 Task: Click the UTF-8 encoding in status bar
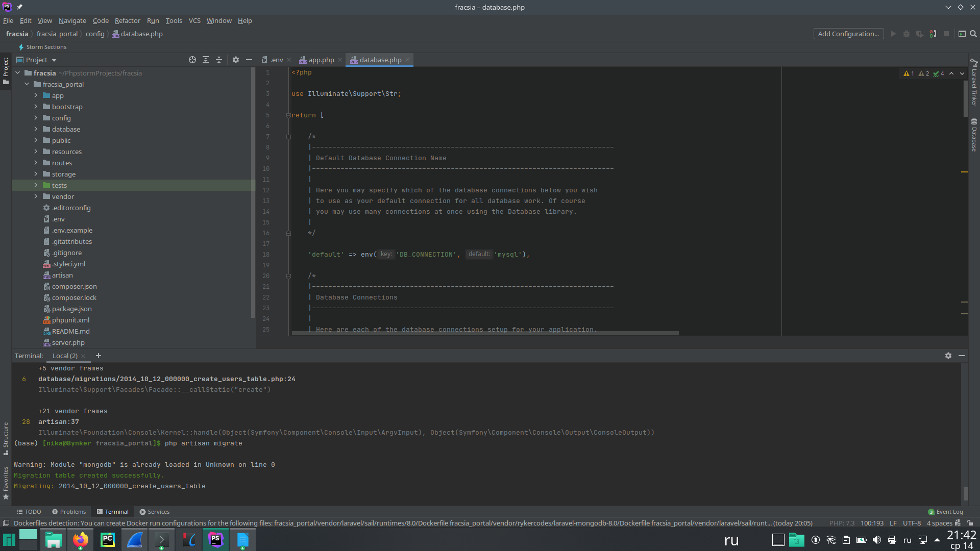point(912,523)
